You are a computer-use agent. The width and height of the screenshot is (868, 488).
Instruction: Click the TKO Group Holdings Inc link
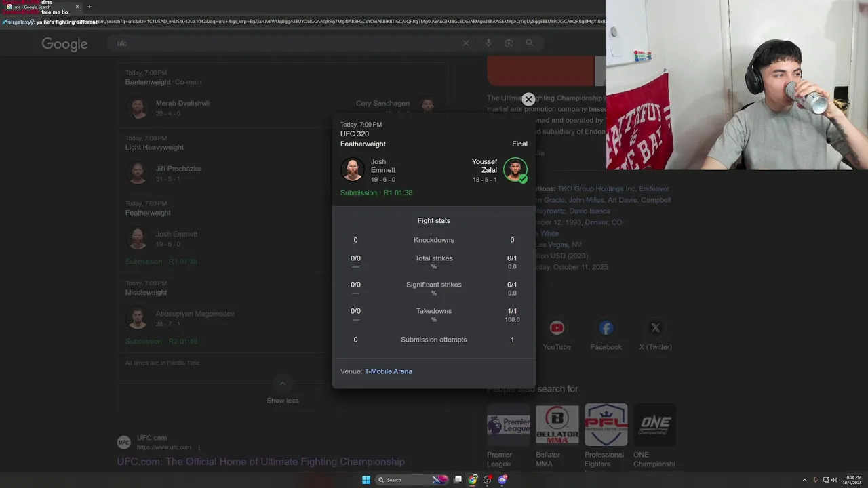[596, 189]
